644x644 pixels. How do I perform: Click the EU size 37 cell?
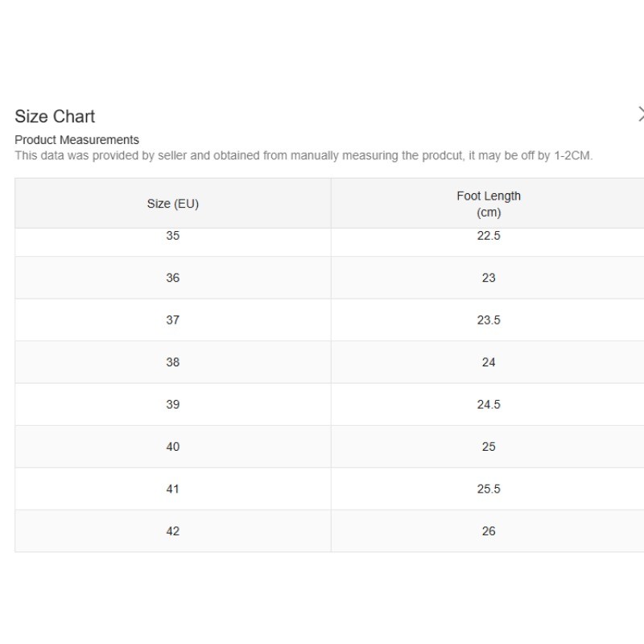click(x=172, y=320)
